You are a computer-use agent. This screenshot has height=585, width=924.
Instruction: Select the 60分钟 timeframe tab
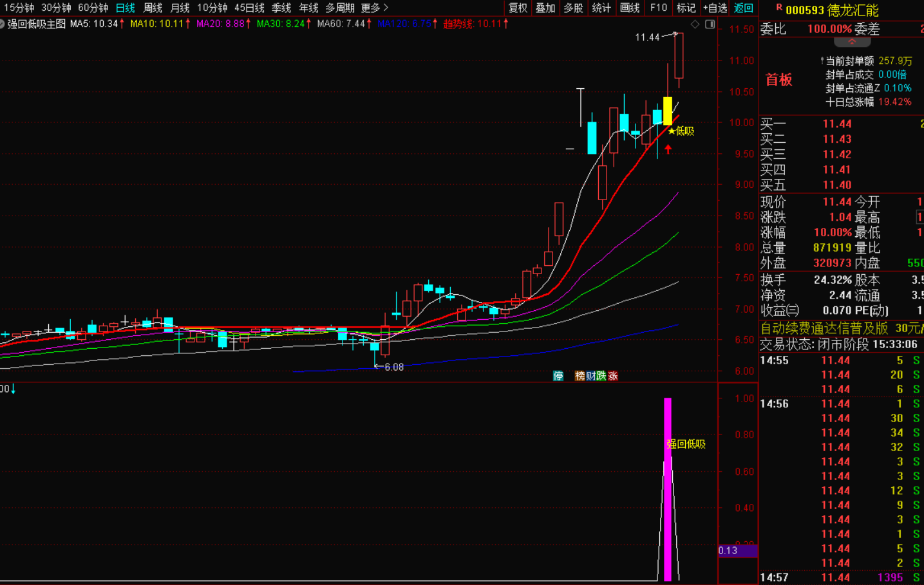[93, 8]
